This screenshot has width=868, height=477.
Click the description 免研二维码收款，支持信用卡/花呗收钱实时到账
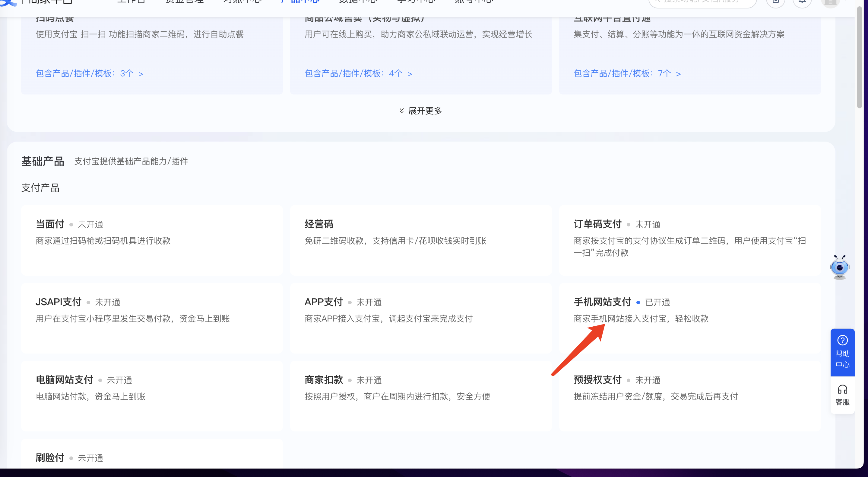(x=395, y=241)
